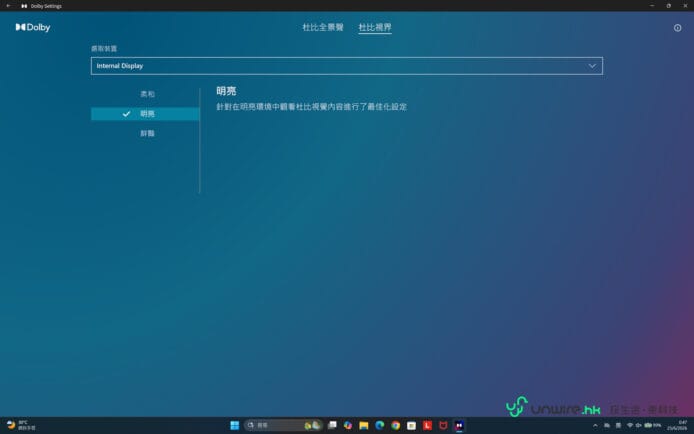
Task: Open the red L app in taskbar
Action: pos(427,425)
